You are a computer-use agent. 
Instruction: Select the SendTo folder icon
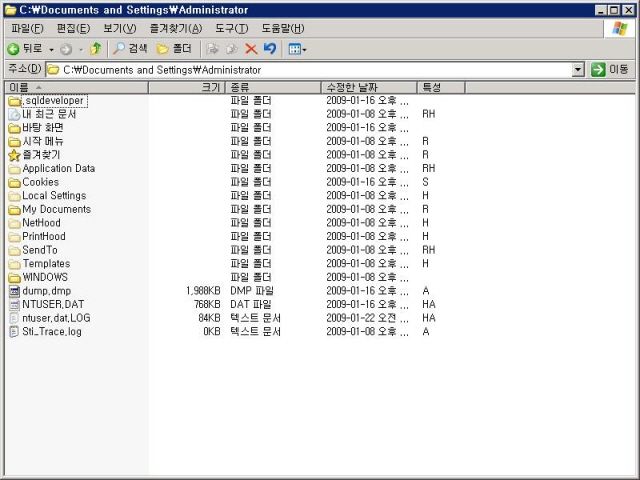14,251
